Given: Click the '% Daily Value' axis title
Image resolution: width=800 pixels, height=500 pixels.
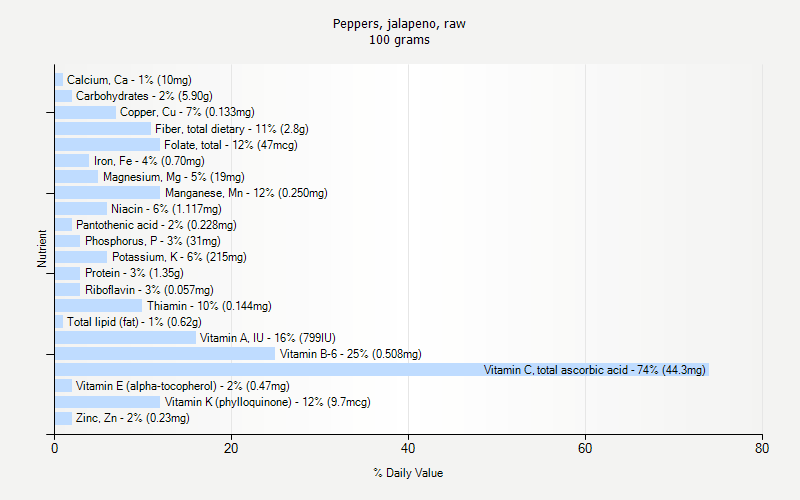Looking at the screenshot, I should pos(408,473).
